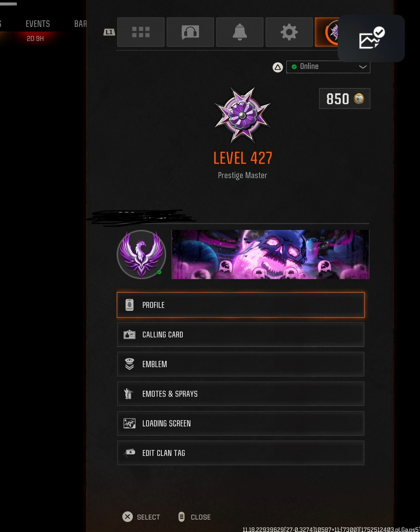The height and width of the screenshot is (532, 420).
Task: Click the triangle button prompt icon
Action: point(277,67)
